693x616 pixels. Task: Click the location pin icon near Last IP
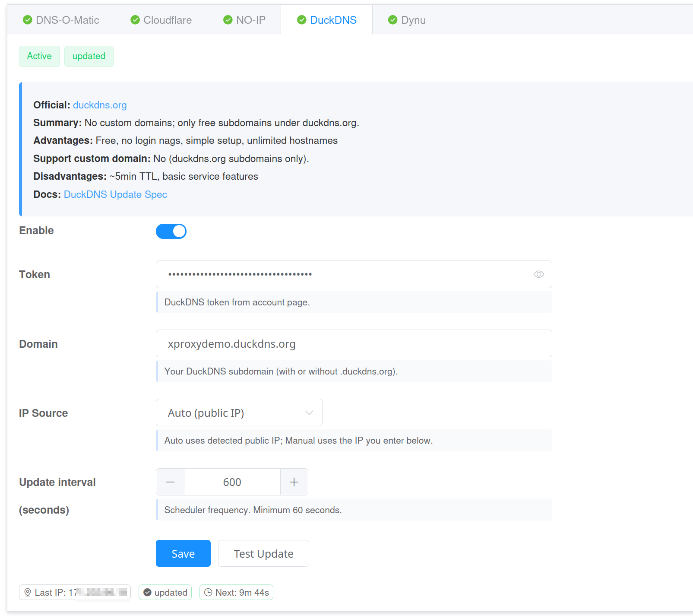[28, 592]
